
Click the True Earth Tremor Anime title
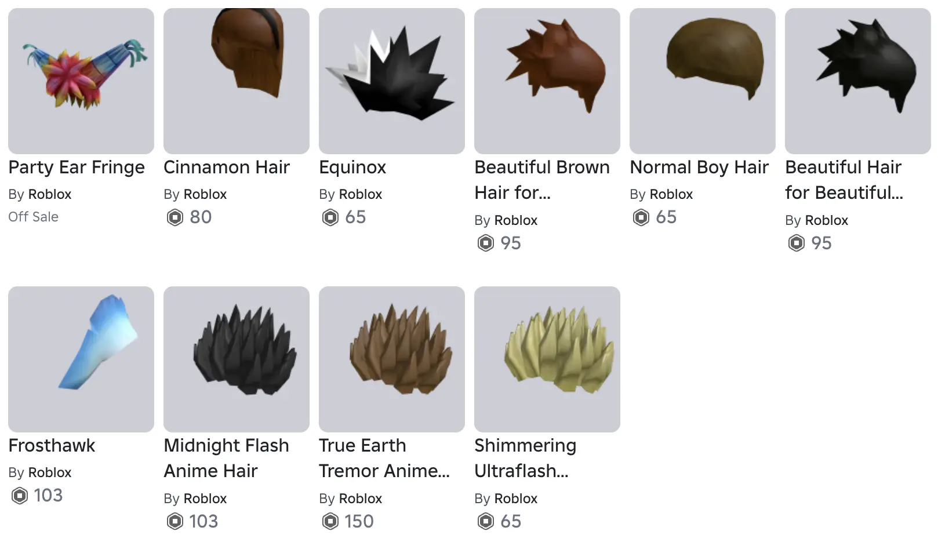(384, 458)
